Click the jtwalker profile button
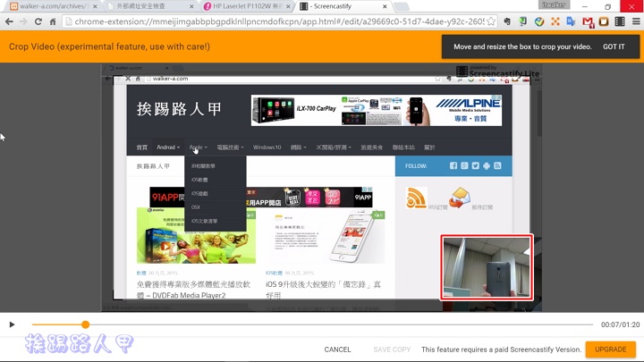The image size is (644, 362). point(554,5)
